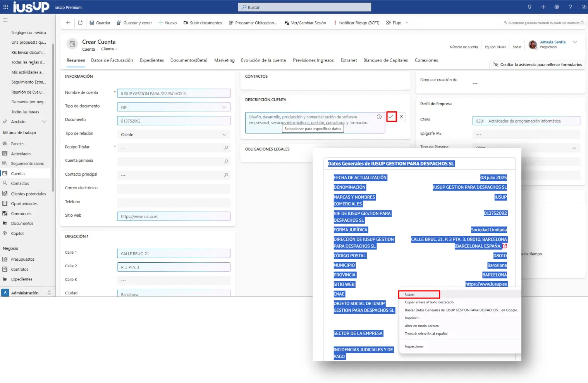The width and height of the screenshot is (588, 383).
Task: Open record in new window icon
Action: pos(80,23)
